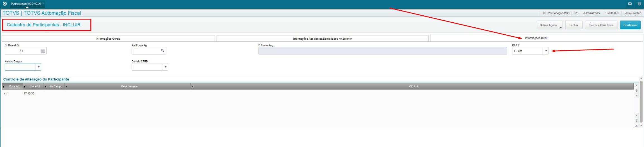Click the Confirmar button
The width and height of the screenshot is (644, 147).
(630, 25)
